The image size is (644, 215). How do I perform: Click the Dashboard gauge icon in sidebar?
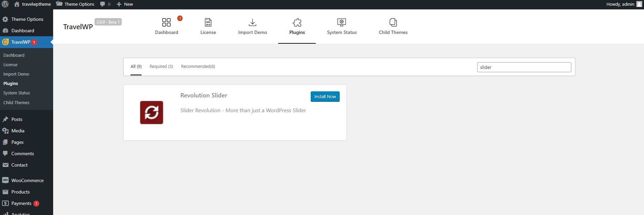coord(5,31)
